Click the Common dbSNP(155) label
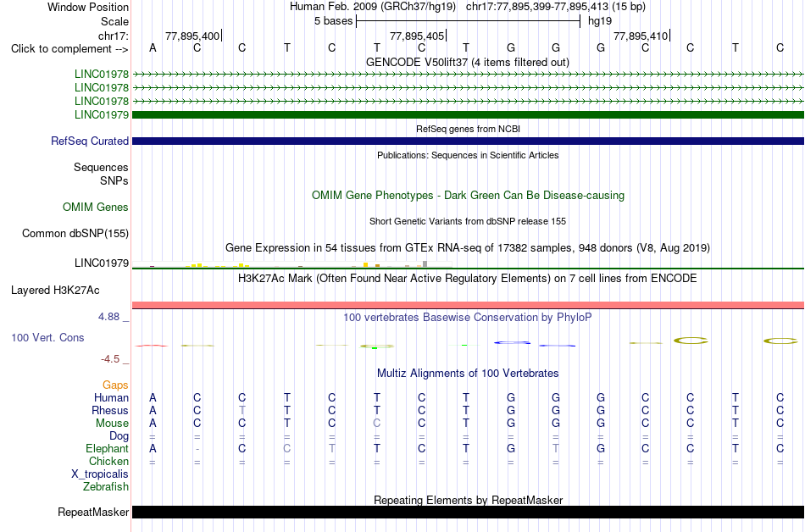Viewport: 805px width, 532px height. tap(75, 234)
